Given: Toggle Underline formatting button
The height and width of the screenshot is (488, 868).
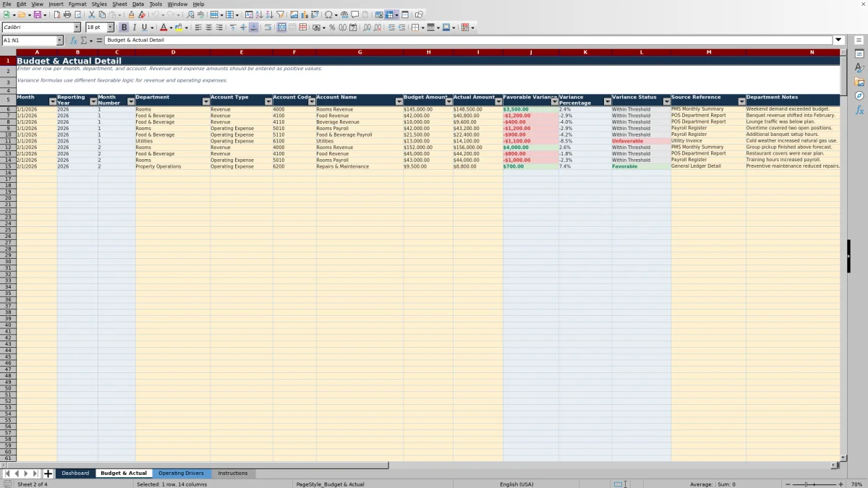Looking at the screenshot, I should coord(144,27).
